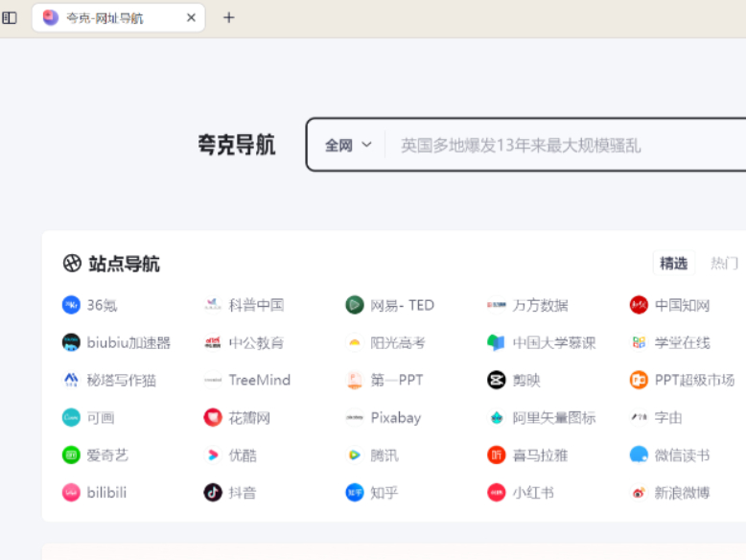746x560 pixels.
Task: Select the 精选 tab
Action: pyautogui.click(x=674, y=263)
